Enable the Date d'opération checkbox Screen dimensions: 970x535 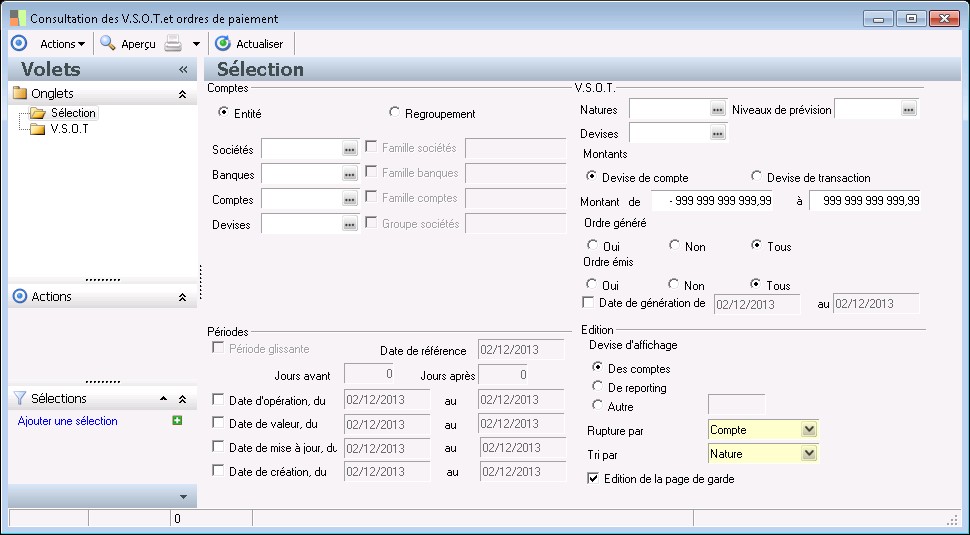tap(219, 399)
